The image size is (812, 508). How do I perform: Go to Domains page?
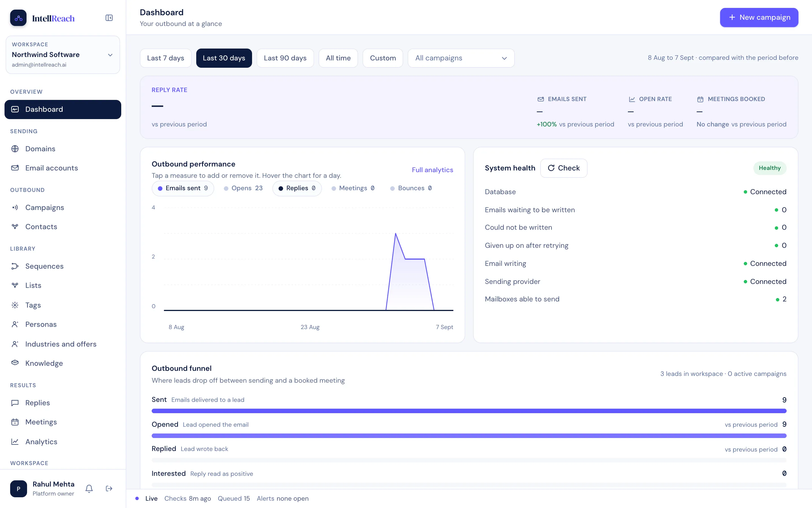click(x=63, y=148)
